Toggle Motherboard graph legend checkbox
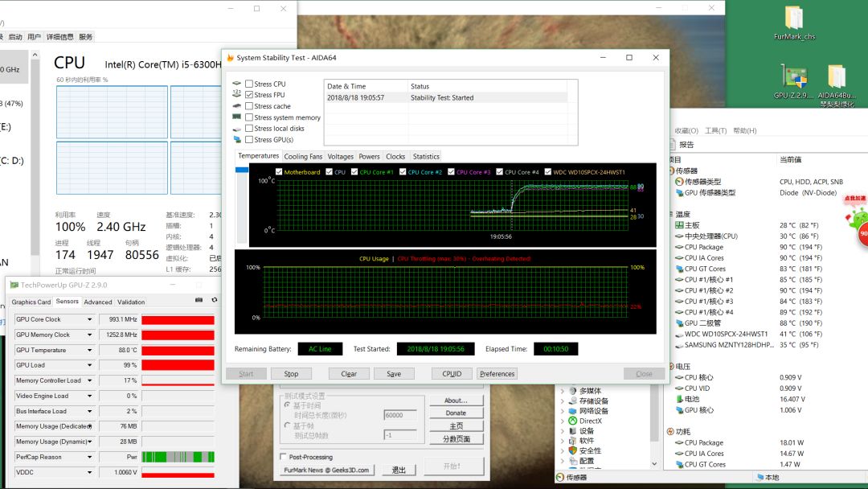The width and height of the screenshot is (868, 489). pyautogui.click(x=278, y=171)
